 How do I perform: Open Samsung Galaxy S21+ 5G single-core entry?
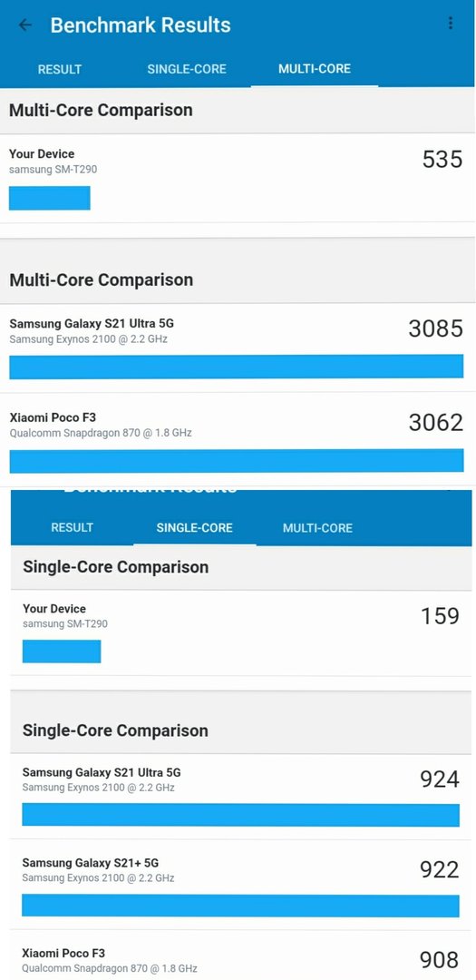[241, 885]
